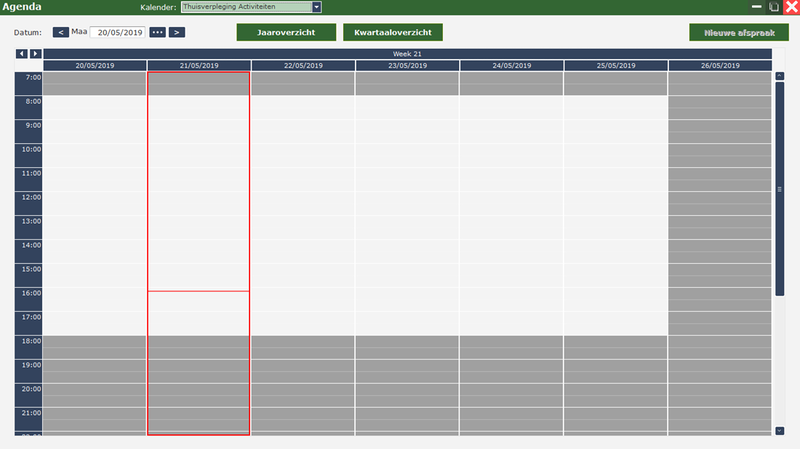Image resolution: width=800 pixels, height=449 pixels.
Task: Go to previous date with left arrow
Action: pos(60,32)
